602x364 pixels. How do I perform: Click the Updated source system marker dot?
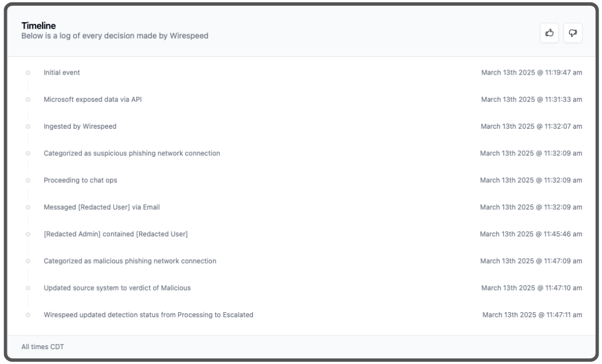click(28, 288)
